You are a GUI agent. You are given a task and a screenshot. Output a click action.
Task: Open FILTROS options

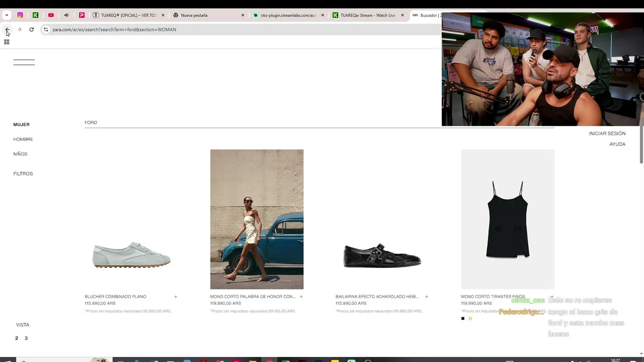(x=23, y=173)
